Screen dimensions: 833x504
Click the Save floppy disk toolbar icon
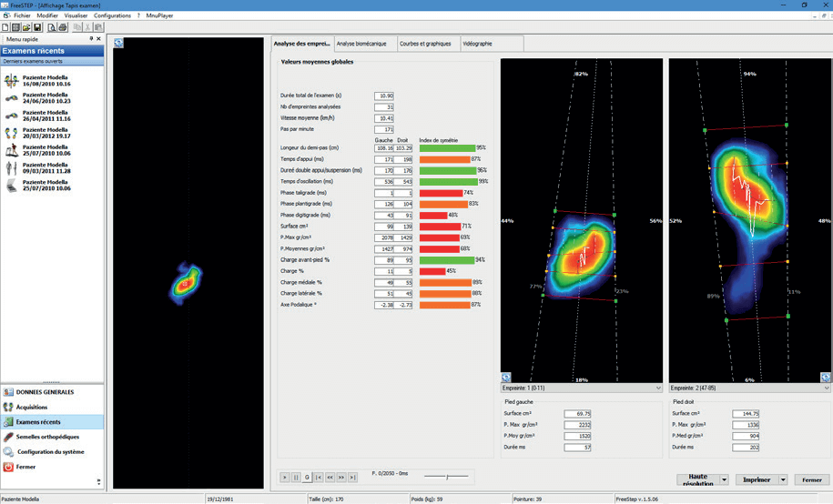click(38, 27)
